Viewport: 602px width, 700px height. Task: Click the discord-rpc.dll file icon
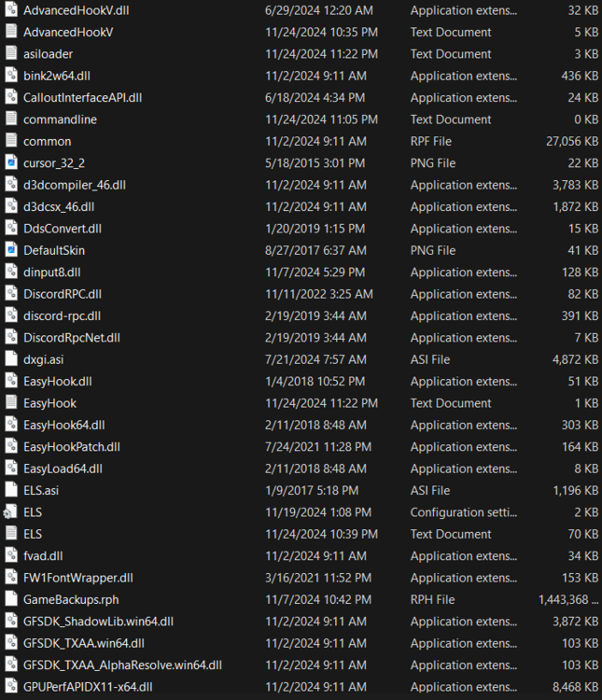(11, 315)
